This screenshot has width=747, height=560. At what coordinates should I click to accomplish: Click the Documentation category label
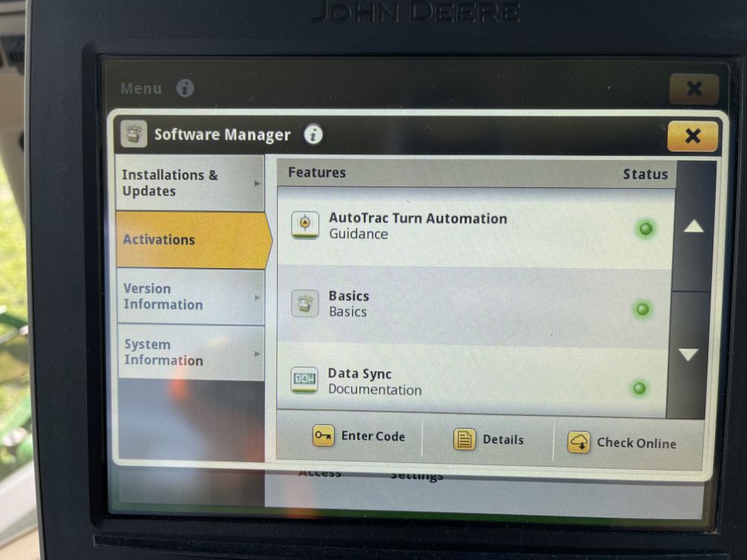[374, 390]
